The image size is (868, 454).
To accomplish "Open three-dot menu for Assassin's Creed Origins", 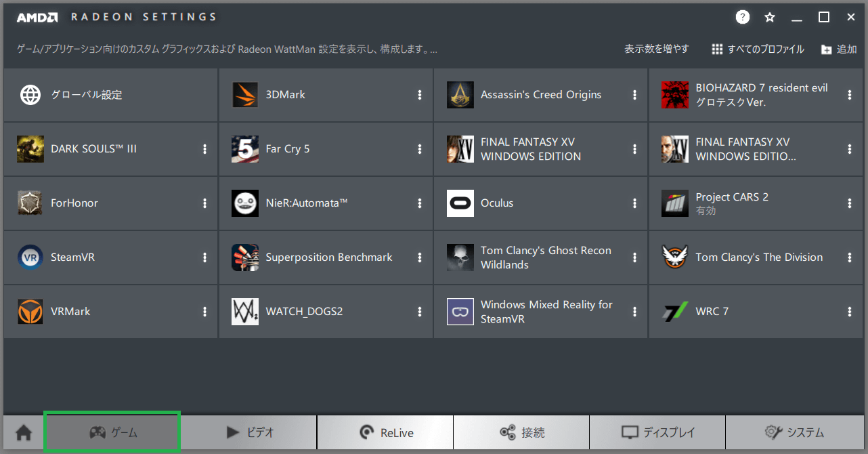I will click(634, 95).
